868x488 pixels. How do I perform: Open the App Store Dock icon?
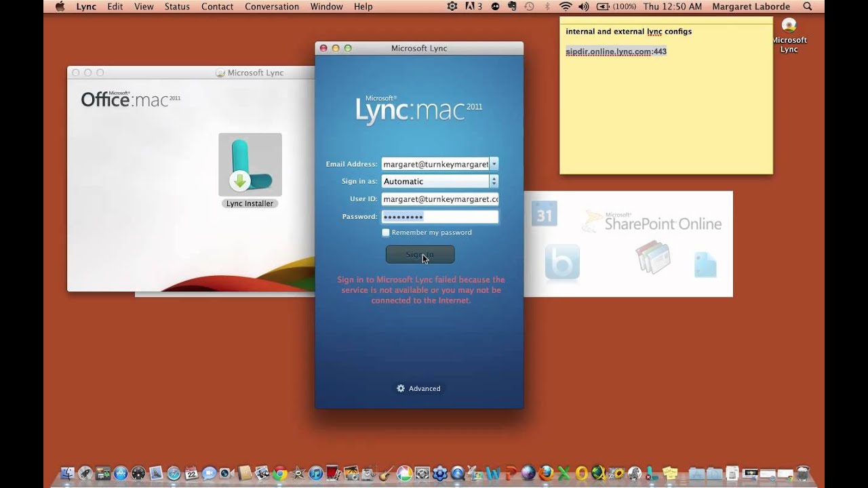point(120,474)
